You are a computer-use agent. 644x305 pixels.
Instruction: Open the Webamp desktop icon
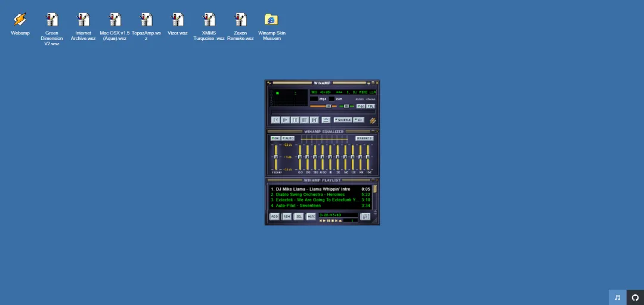(20, 24)
